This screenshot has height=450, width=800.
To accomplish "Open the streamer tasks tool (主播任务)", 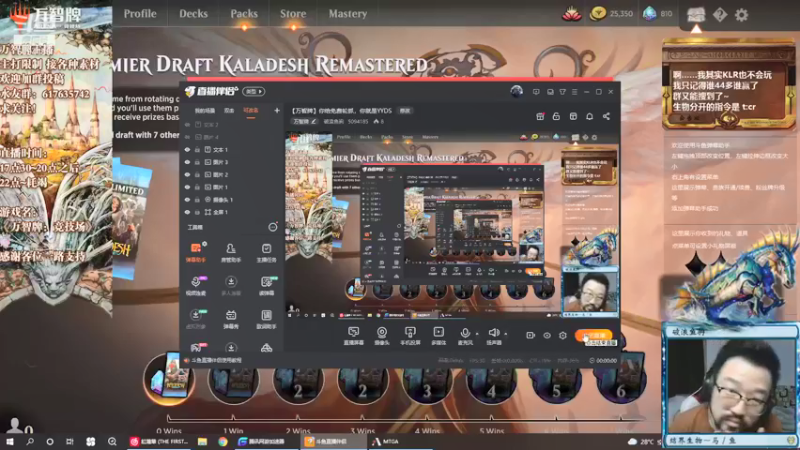I will (x=266, y=252).
